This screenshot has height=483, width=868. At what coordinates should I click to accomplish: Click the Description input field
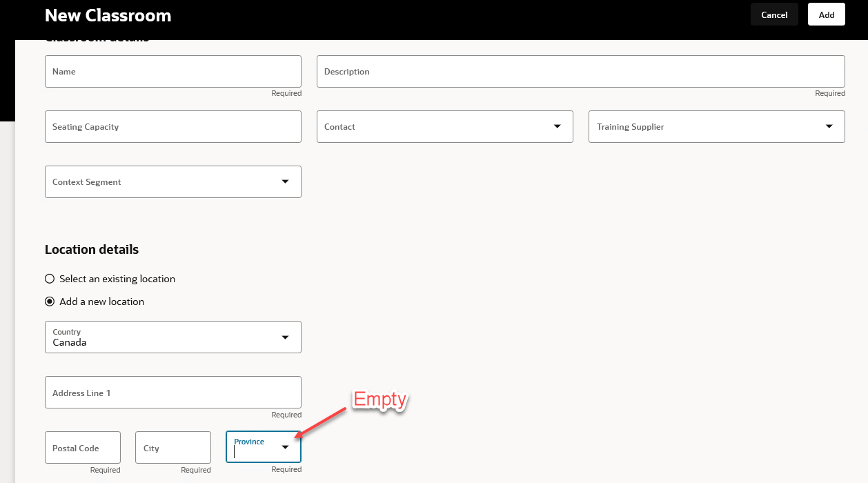(580, 71)
